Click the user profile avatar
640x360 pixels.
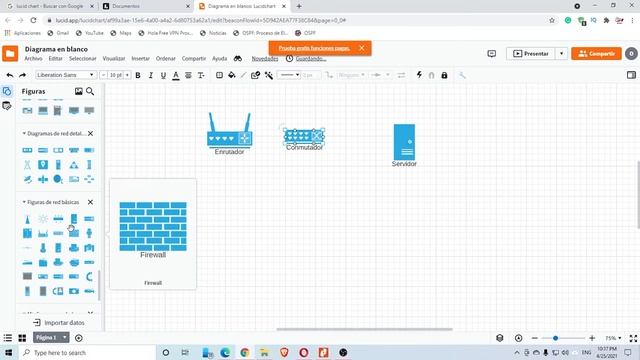(x=631, y=53)
